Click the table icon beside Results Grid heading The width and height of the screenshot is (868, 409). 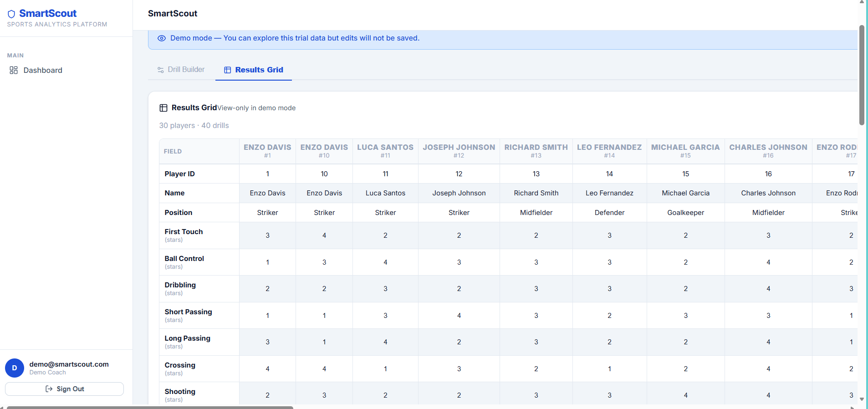(x=163, y=108)
